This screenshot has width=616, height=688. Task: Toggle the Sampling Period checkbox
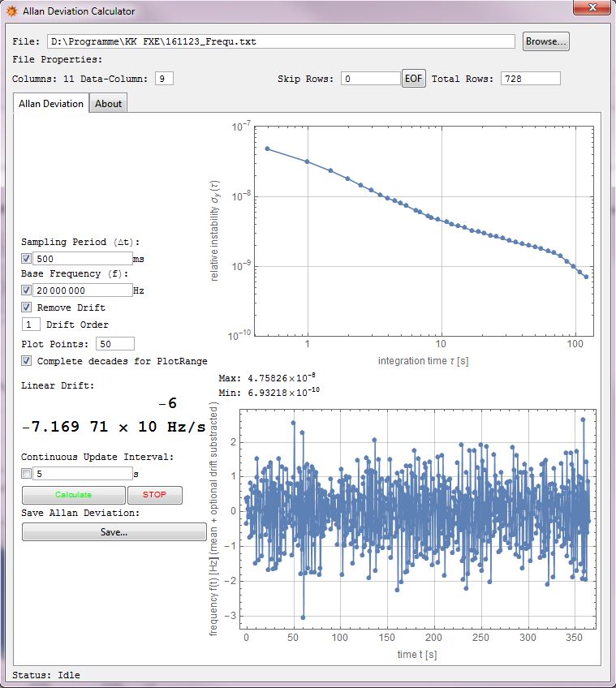(26, 259)
